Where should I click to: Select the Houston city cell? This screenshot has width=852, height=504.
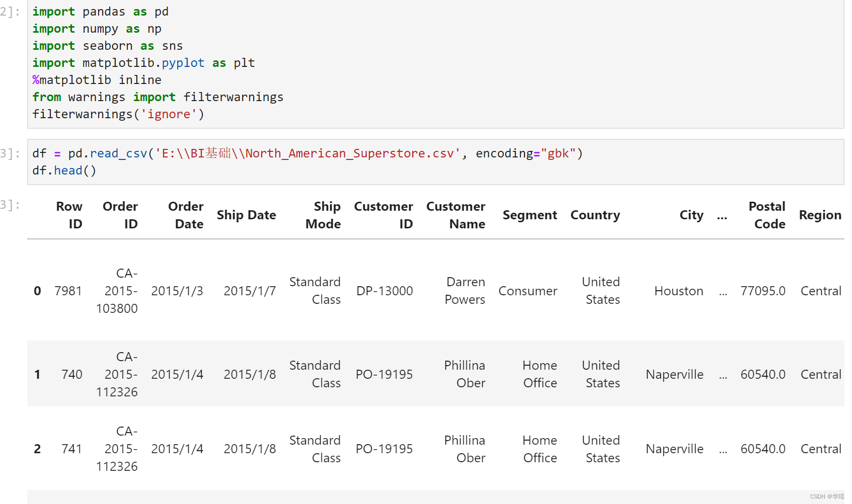(x=678, y=291)
